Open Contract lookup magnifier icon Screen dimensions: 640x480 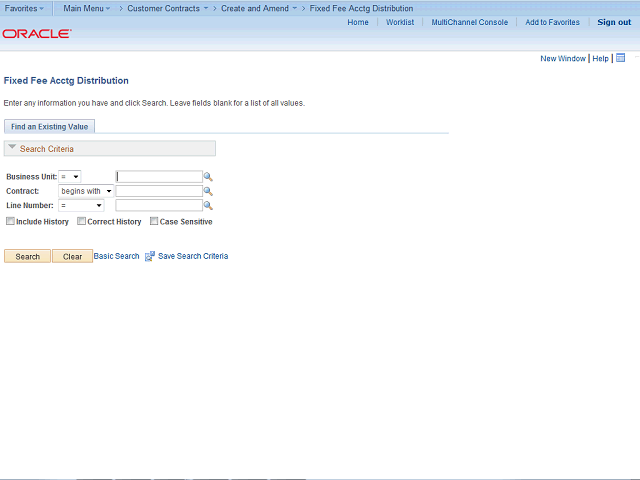click(208, 191)
